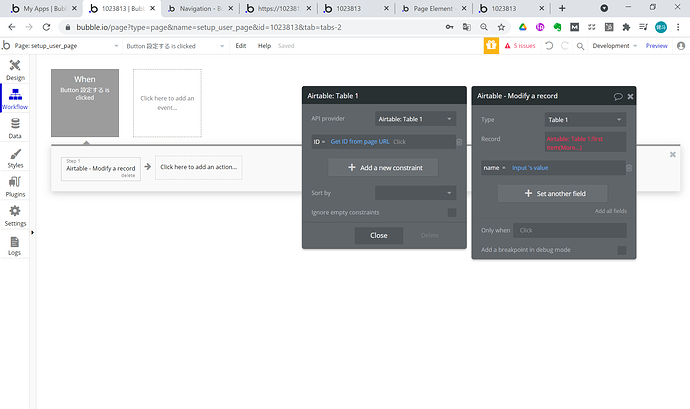Click Add a new constraint button
690x409 pixels.
pyautogui.click(x=383, y=168)
